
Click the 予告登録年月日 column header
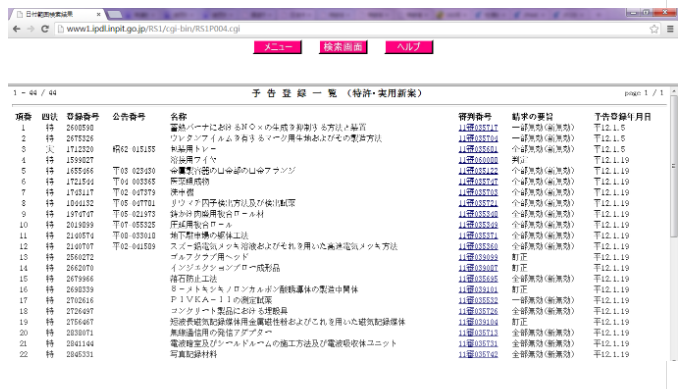pyautogui.click(x=623, y=117)
